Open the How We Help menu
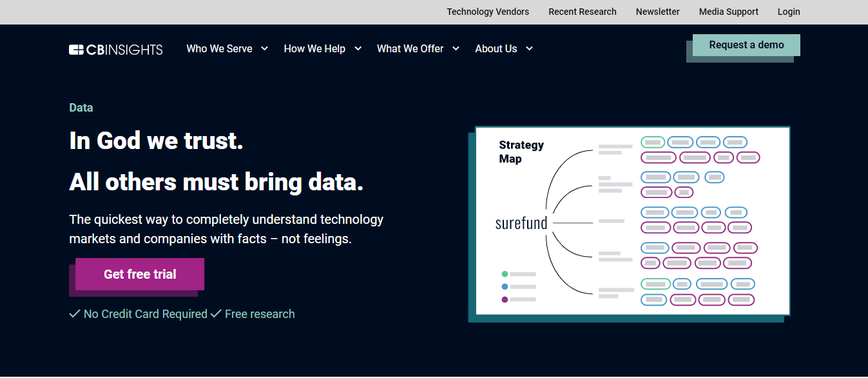The image size is (868, 378). click(x=316, y=48)
